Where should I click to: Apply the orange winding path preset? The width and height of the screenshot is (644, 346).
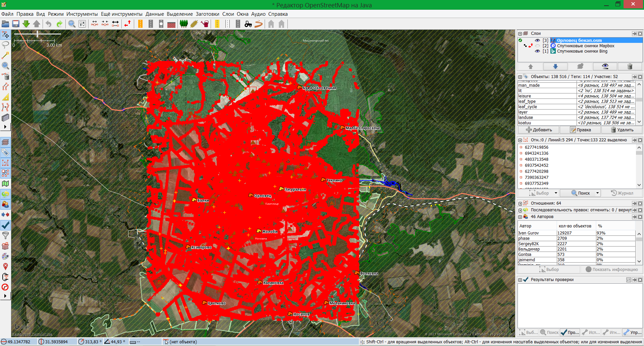point(259,24)
